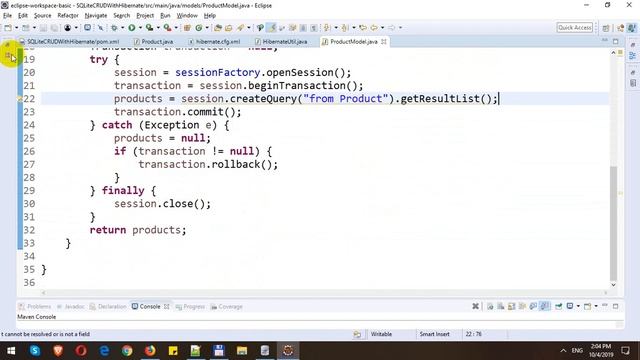Switch to the pom.xml editor tab
The image size is (640, 360).
click(x=69, y=42)
